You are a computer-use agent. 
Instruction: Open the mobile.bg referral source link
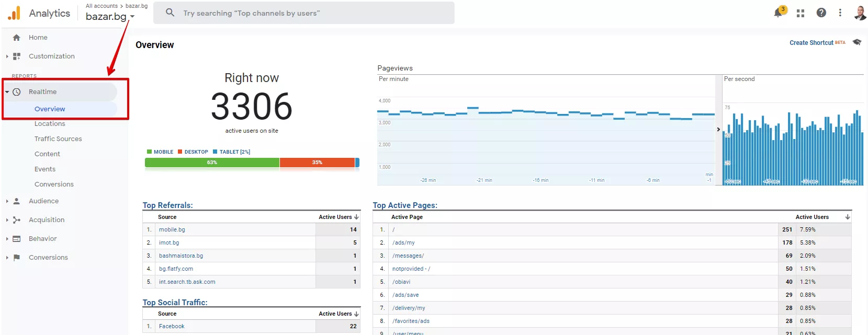[172, 230]
